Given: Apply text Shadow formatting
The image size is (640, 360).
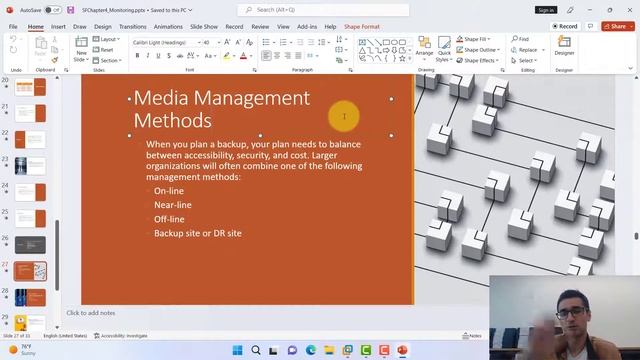Looking at the screenshot, I should [x=169, y=56].
